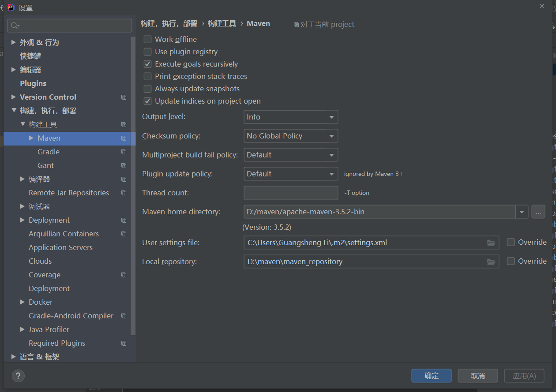Browse folder for Local repository

[491, 262]
